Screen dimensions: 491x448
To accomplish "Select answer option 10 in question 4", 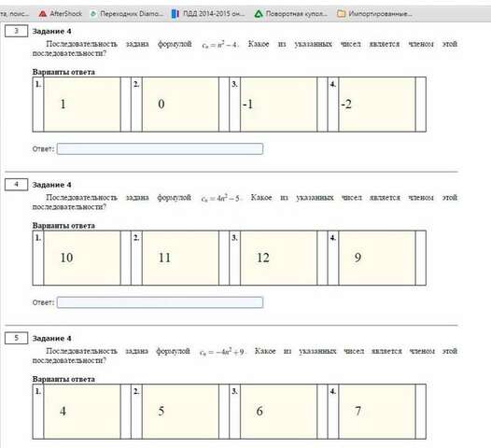I will (x=82, y=258).
